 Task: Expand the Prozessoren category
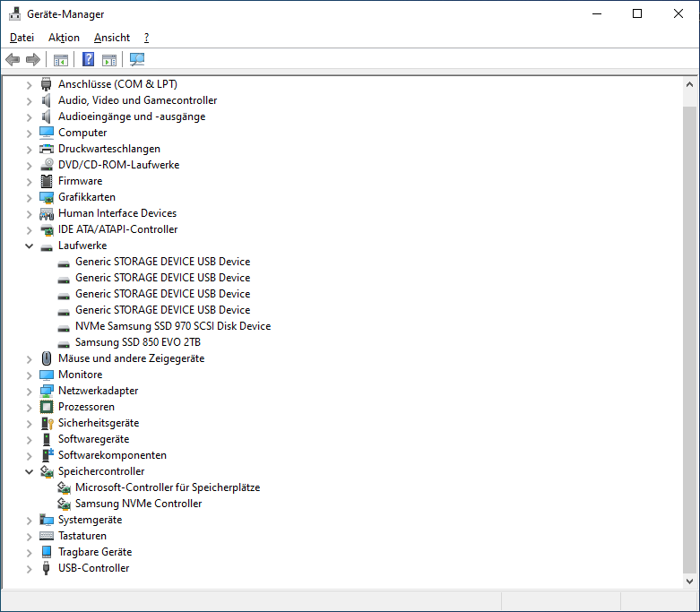click(29, 408)
